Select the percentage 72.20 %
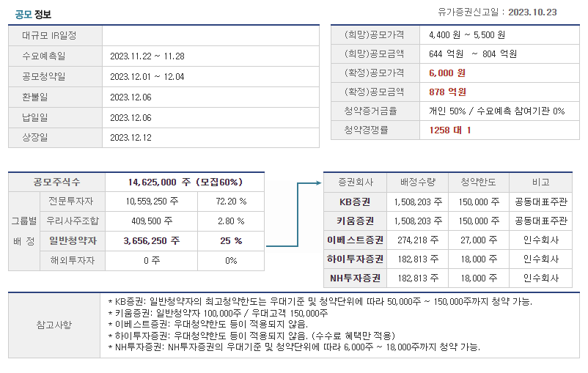The image size is (588, 373). point(231,202)
